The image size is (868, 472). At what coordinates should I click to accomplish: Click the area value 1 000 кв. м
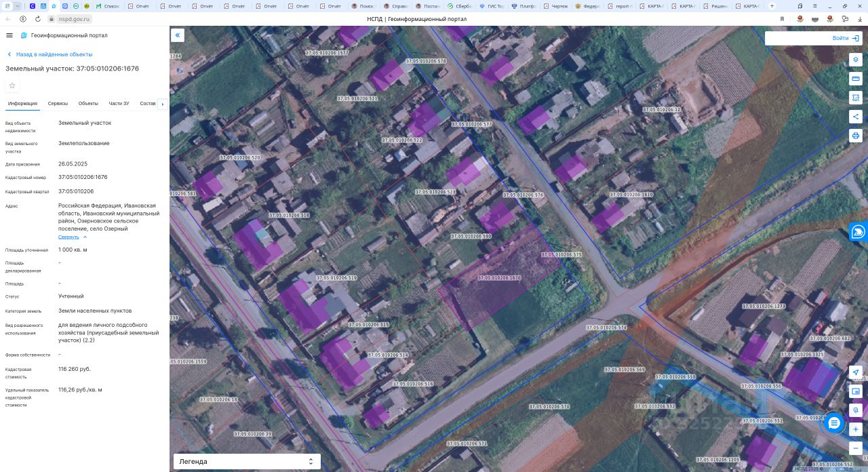pyautogui.click(x=73, y=250)
